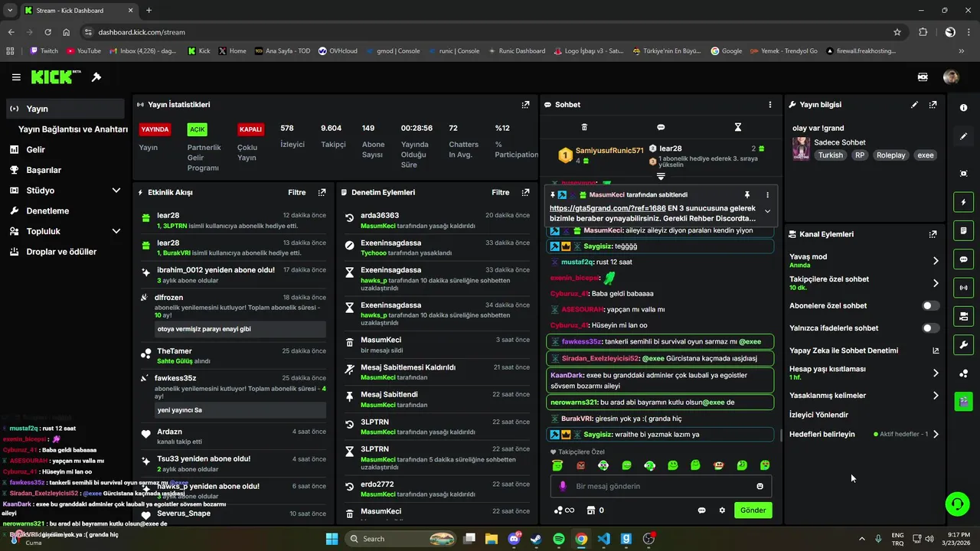Expand the pinned message chevron

point(767,211)
